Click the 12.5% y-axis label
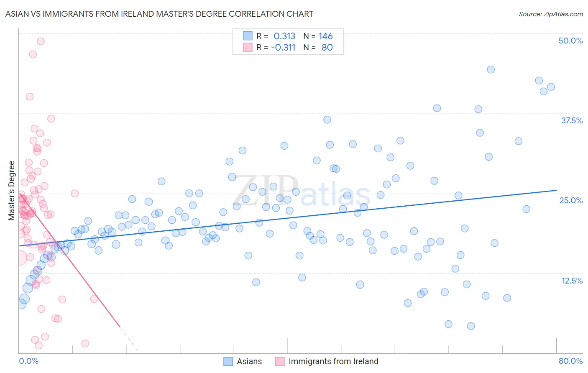Image resolution: width=588 pixels, height=373 pixels. coord(572,281)
